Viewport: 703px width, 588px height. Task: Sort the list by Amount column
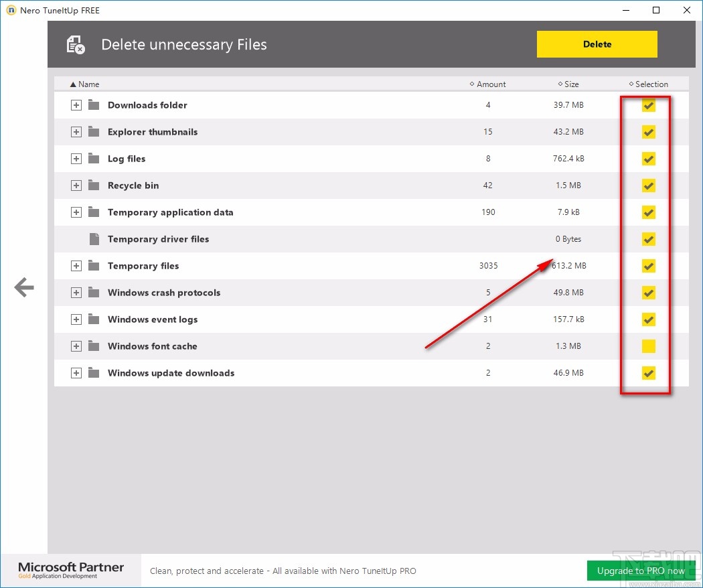click(490, 84)
